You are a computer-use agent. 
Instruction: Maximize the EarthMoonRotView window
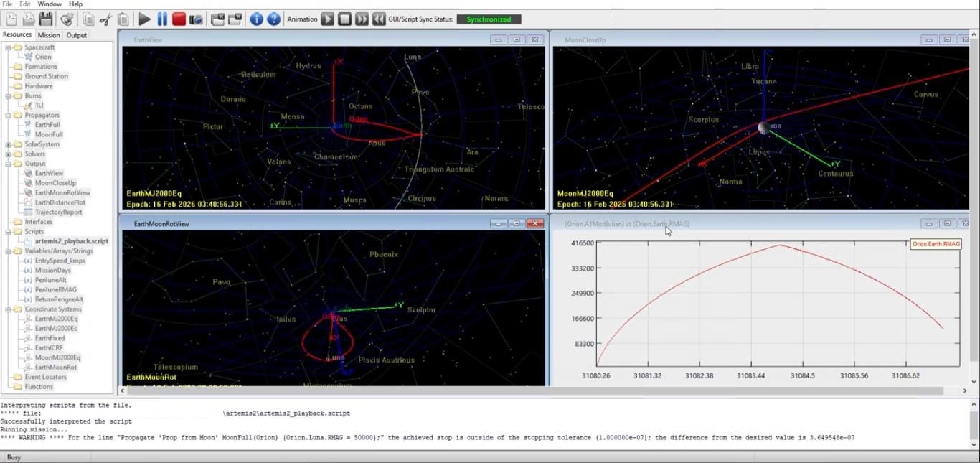517,223
